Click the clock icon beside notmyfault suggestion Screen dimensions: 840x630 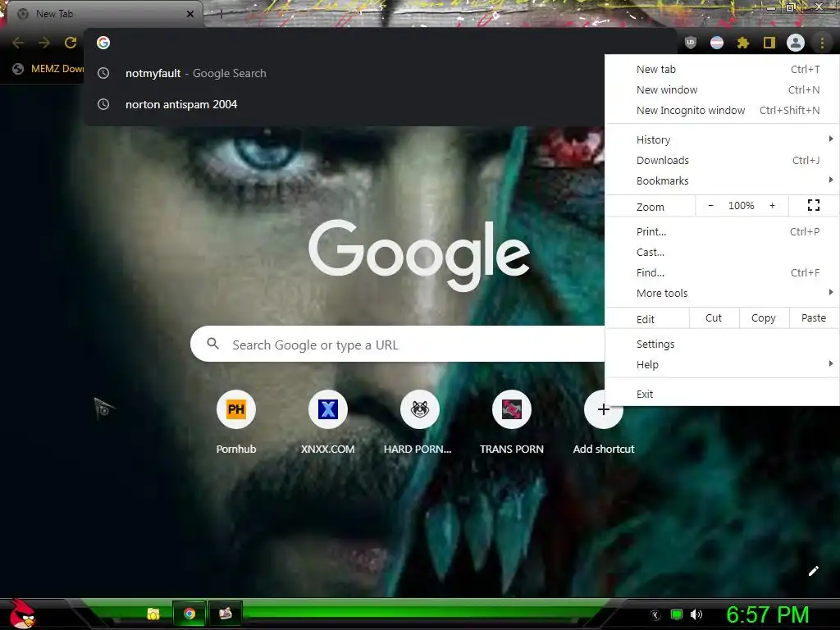[103, 73]
